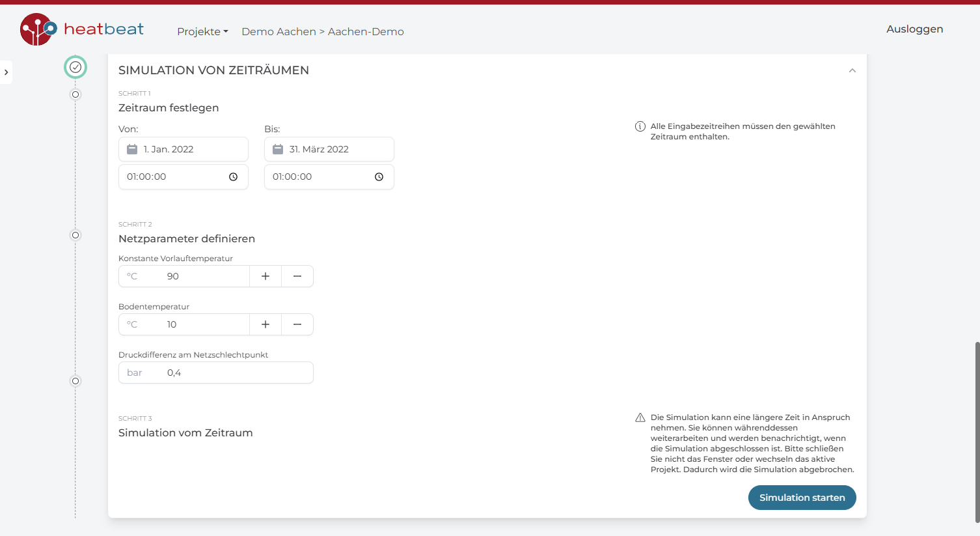Open the Projekte dropdown

tap(202, 31)
